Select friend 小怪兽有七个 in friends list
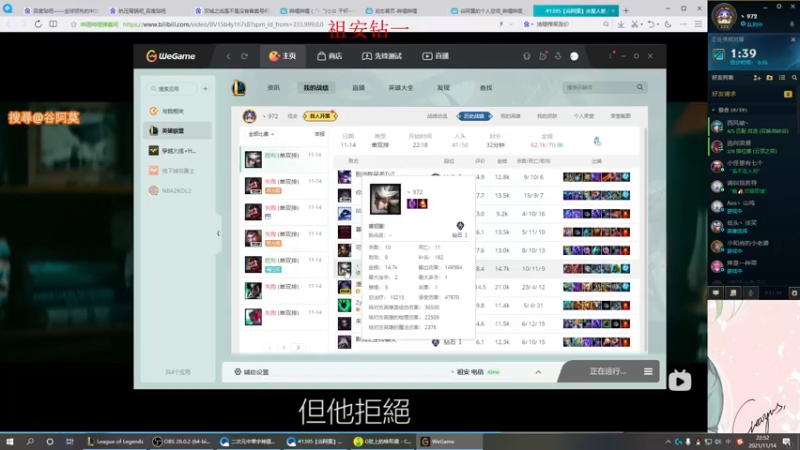Viewport: 800px width, 450px height. pos(753,166)
